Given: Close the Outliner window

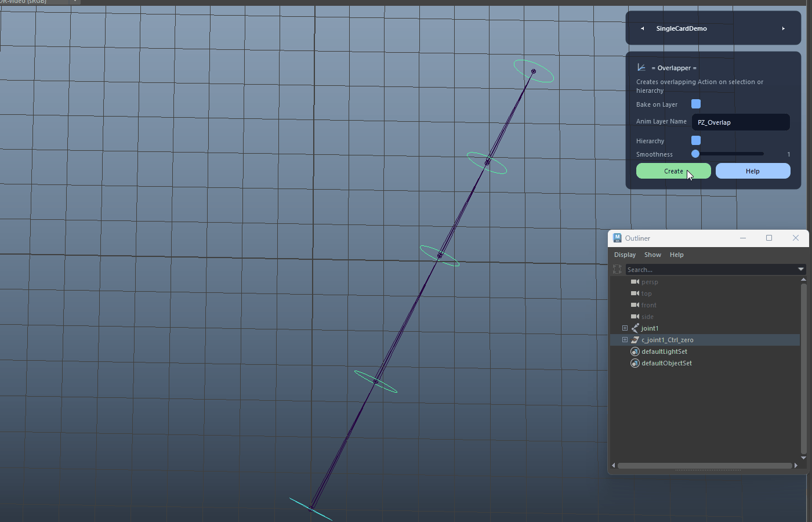Looking at the screenshot, I should 796,238.
